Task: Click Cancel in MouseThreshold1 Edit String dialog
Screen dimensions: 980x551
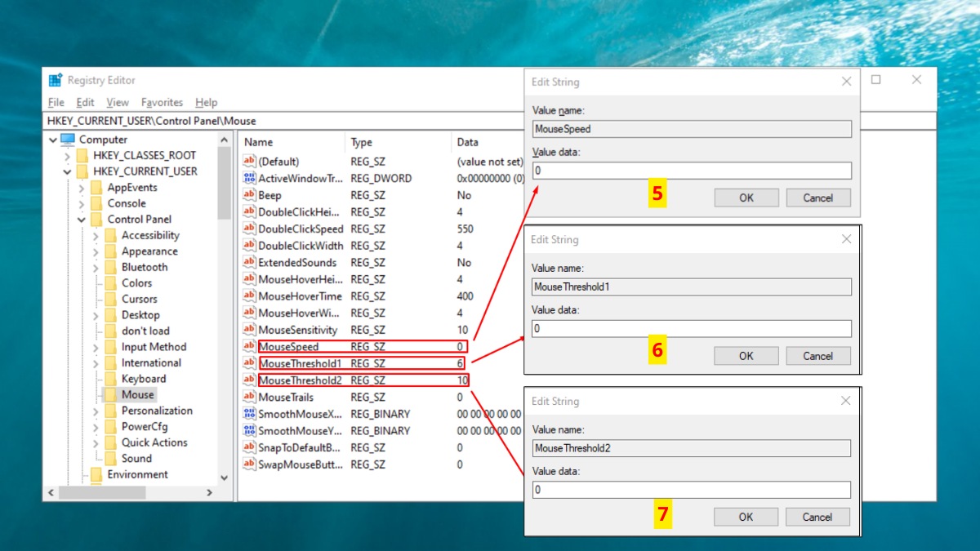Action: tap(818, 356)
